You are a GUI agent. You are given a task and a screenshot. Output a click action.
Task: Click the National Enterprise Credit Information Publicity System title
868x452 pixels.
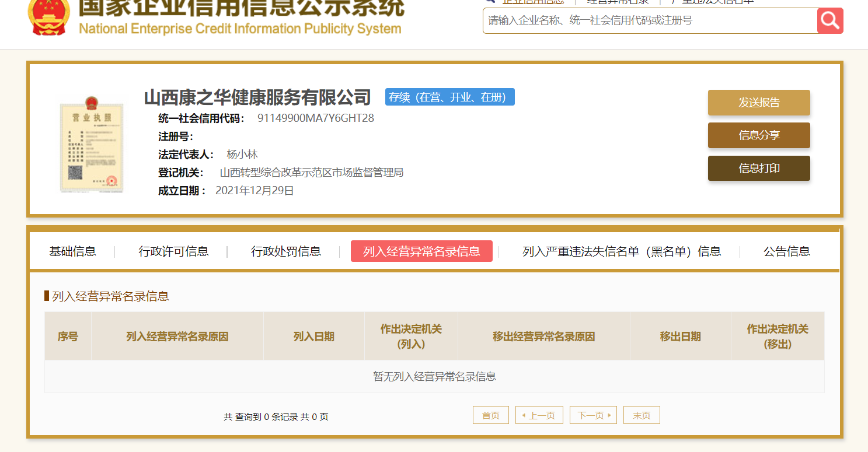click(x=240, y=29)
